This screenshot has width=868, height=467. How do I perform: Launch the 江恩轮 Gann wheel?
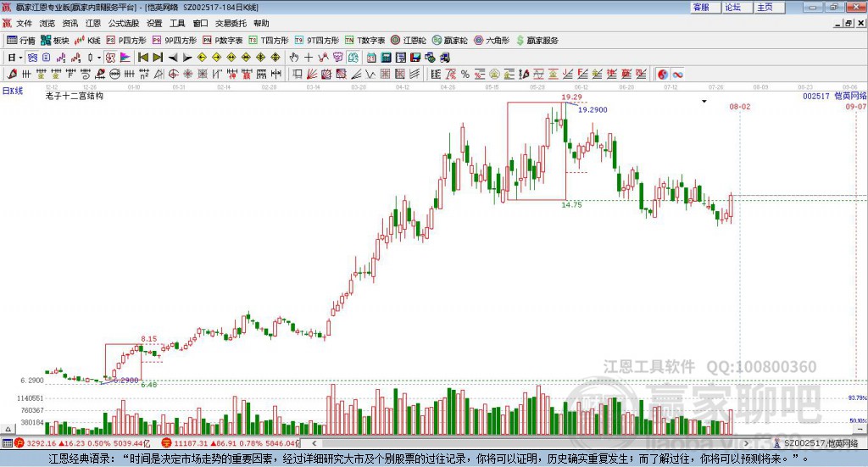(x=409, y=41)
